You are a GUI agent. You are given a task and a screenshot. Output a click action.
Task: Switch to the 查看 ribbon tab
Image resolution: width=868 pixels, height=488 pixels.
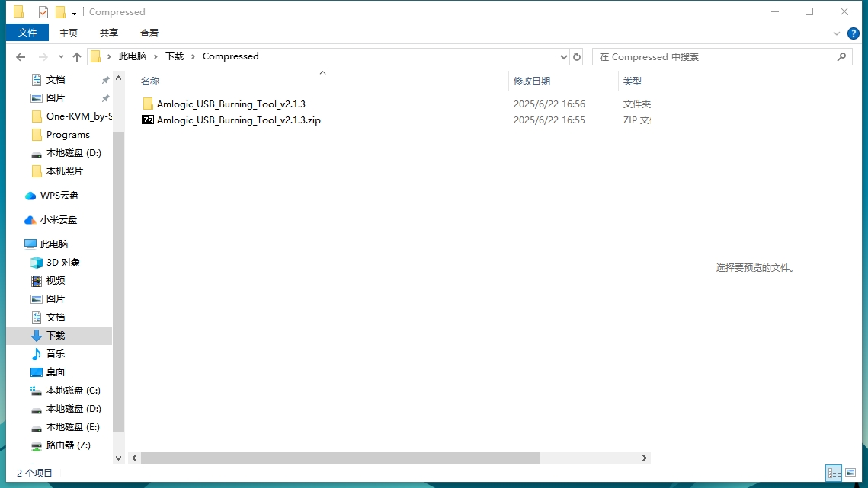(149, 33)
